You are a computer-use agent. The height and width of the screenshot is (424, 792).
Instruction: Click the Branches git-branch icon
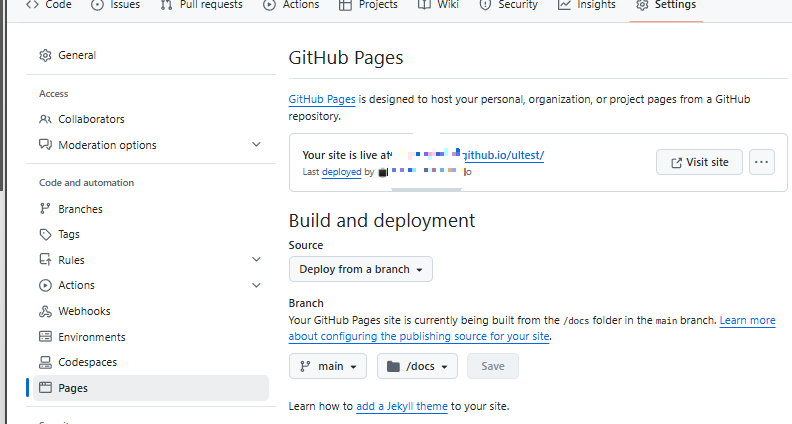coord(45,209)
